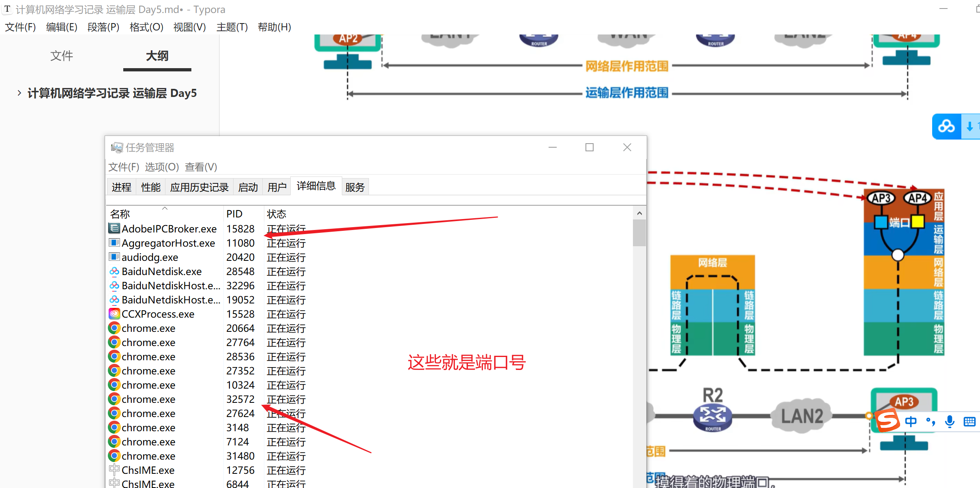Click PID value 15828
The image size is (980, 488).
(x=240, y=229)
